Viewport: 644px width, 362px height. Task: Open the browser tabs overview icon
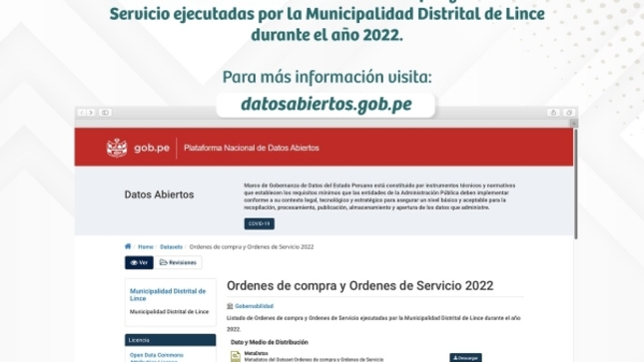click(569, 113)
